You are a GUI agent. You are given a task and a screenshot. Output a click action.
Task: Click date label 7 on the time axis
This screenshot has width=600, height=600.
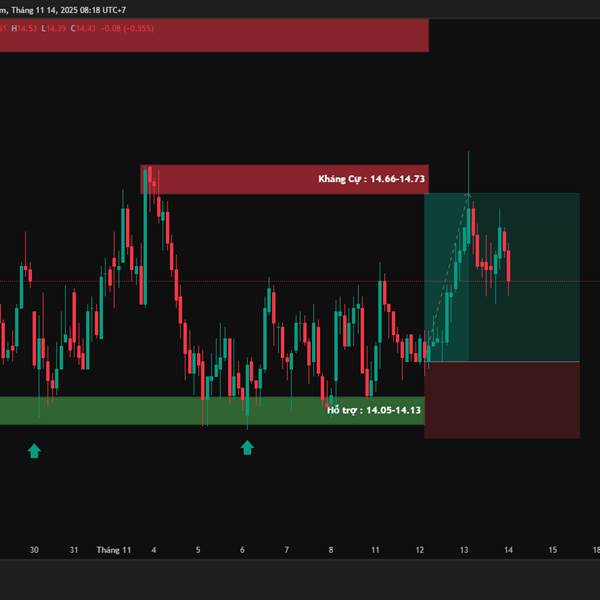287,550
